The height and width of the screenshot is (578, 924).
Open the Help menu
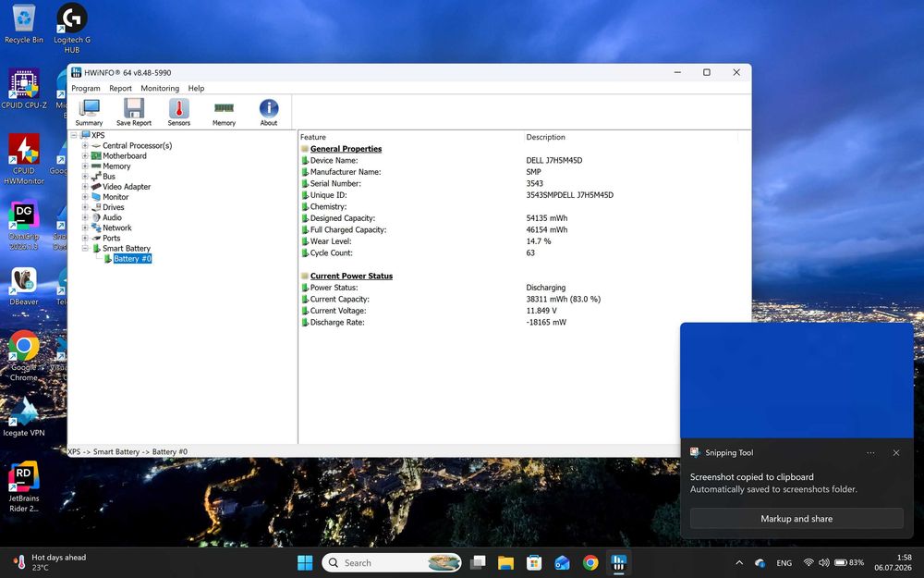pyautogui.click(x=196, y=88)
